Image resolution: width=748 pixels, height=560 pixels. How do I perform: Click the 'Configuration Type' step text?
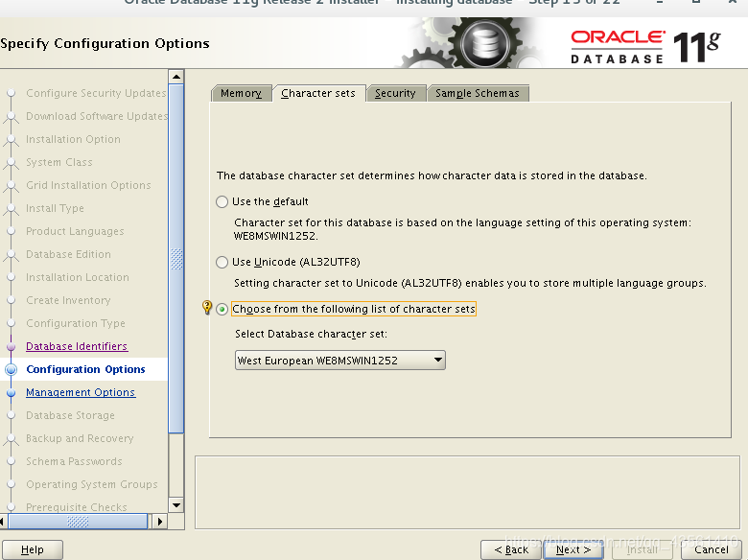(76, 323)
